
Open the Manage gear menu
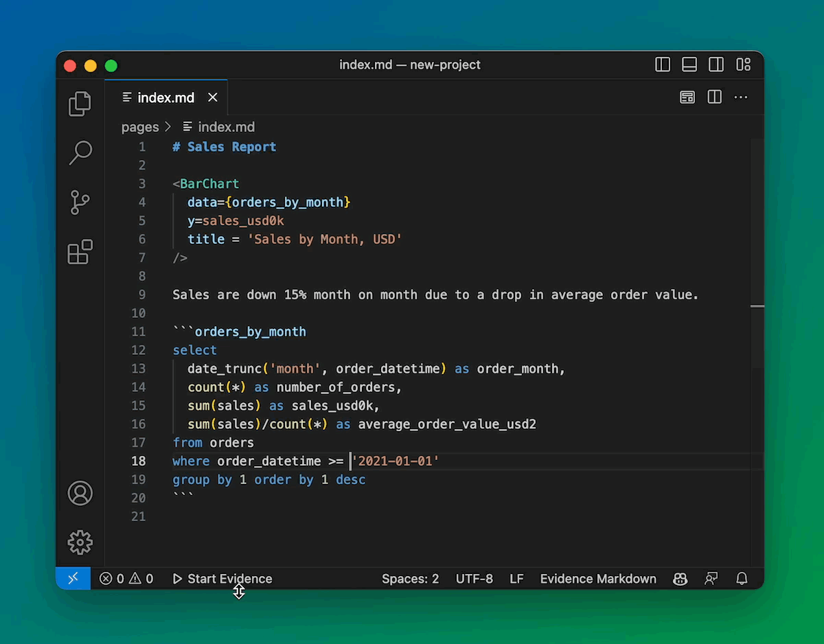[80, 542]
